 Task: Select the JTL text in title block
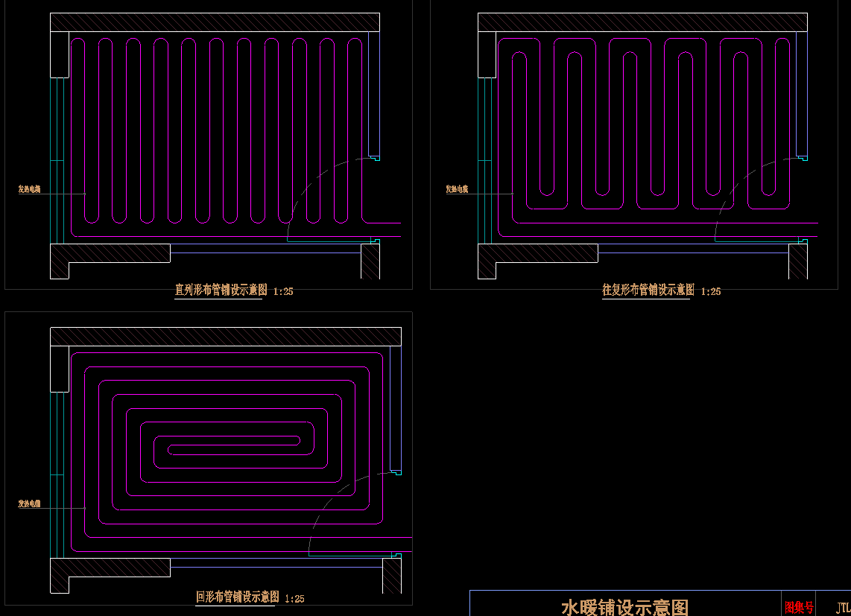click(x=843, y=608)
